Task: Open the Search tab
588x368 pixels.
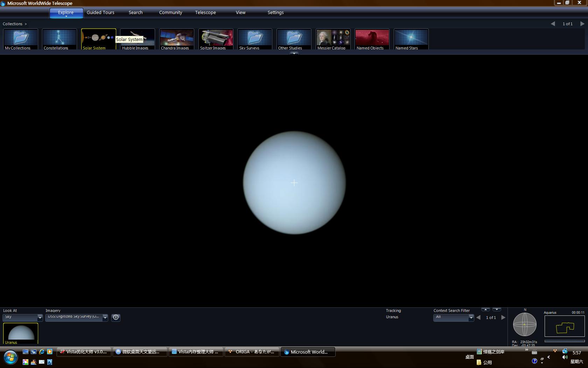Action: coord(135,12)
